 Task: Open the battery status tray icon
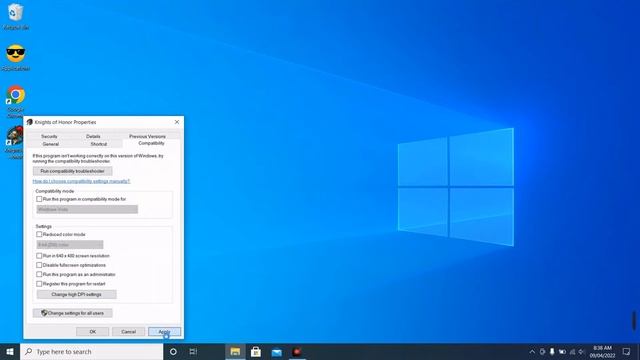[562, 351]
